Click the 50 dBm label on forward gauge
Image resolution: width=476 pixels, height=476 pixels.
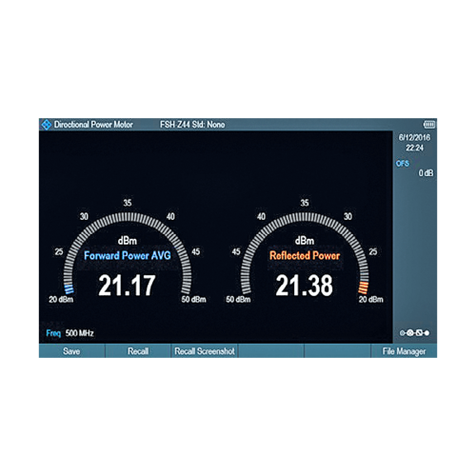click(x=193, y=299)
